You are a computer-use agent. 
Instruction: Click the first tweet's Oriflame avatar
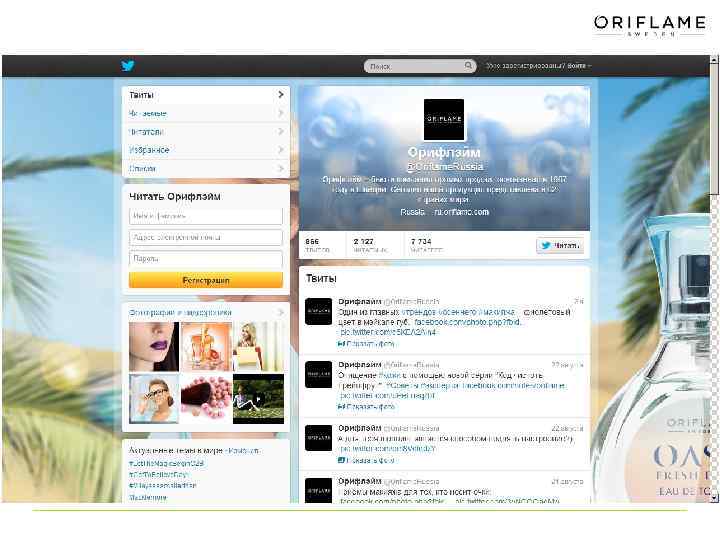(x=318, y=311)
